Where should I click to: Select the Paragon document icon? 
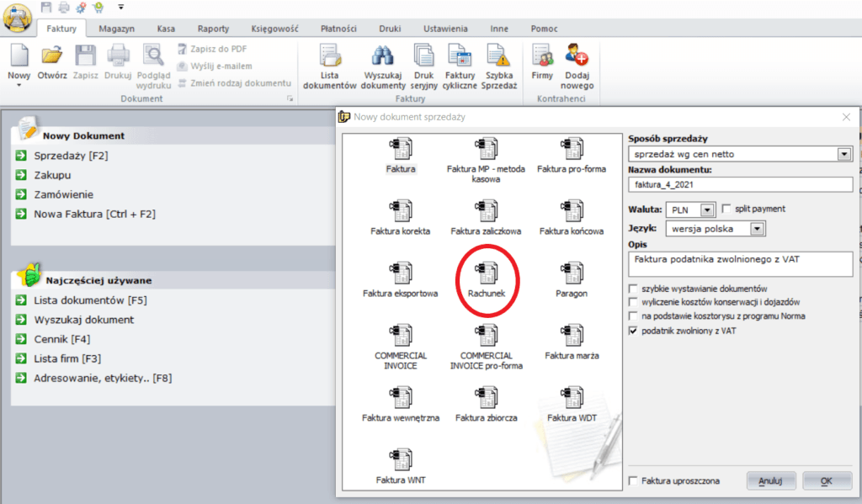tap(572, 274)
